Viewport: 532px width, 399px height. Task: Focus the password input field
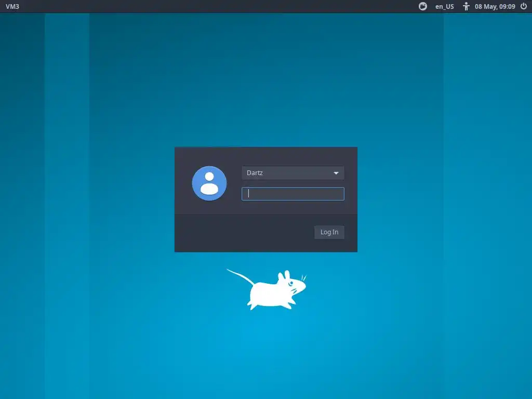[x=293, y=194]
